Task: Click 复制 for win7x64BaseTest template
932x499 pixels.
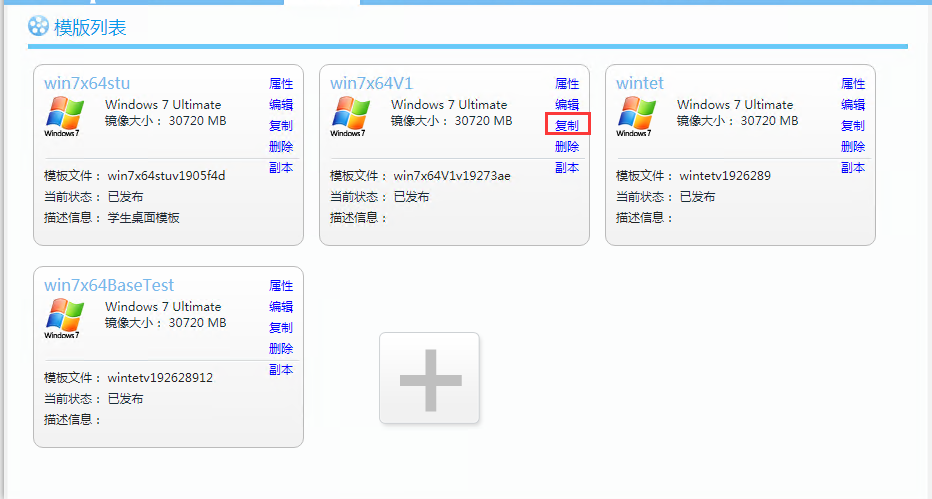Action: point(281,327)
